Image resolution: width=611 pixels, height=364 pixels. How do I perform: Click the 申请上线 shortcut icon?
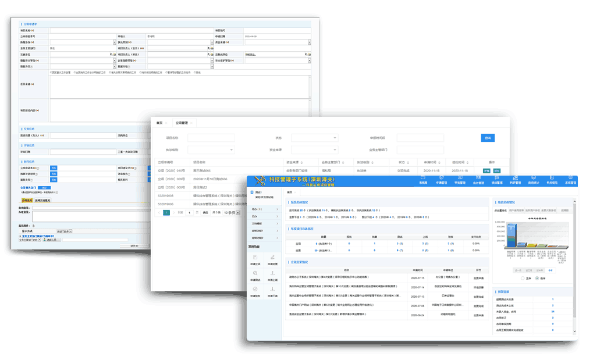[272, 275]
